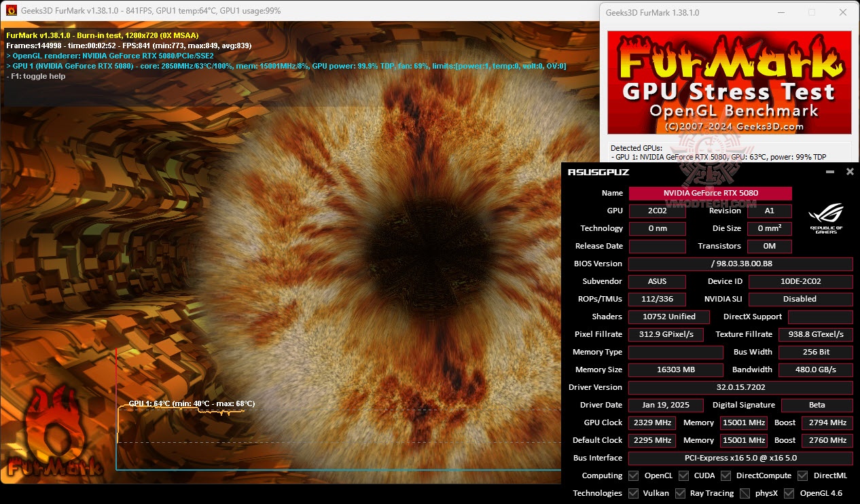This screenshot has height=504, width=860.
Task: Click the Default Clock value 2295 MHz
Action: [x=652, y=440]
